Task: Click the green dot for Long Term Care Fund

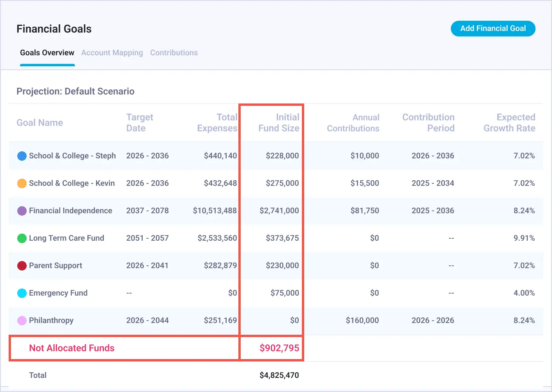Action: [x=22, y=238]
